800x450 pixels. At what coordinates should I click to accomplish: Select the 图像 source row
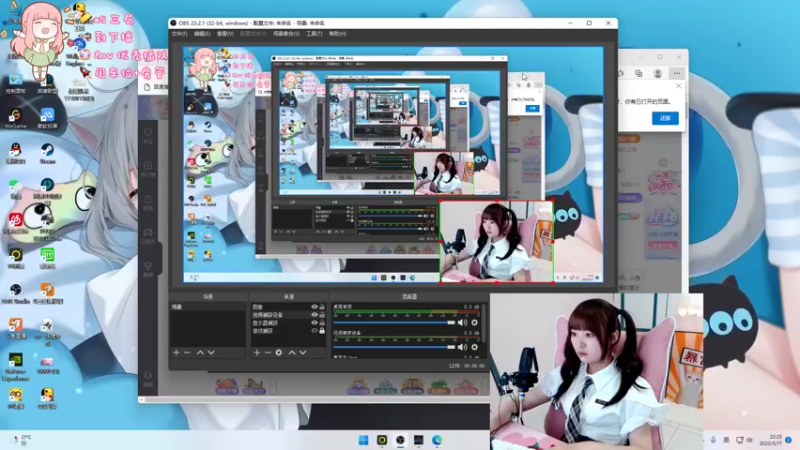[x=288, y=307]
